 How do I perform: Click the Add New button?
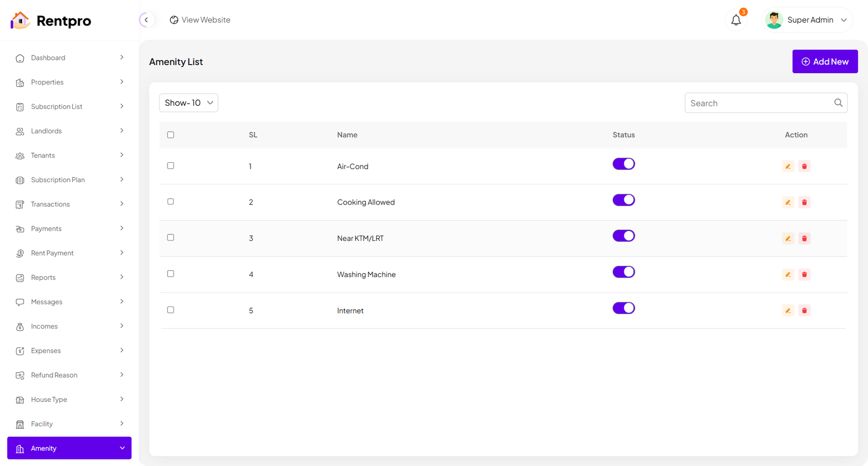point(825,62)
